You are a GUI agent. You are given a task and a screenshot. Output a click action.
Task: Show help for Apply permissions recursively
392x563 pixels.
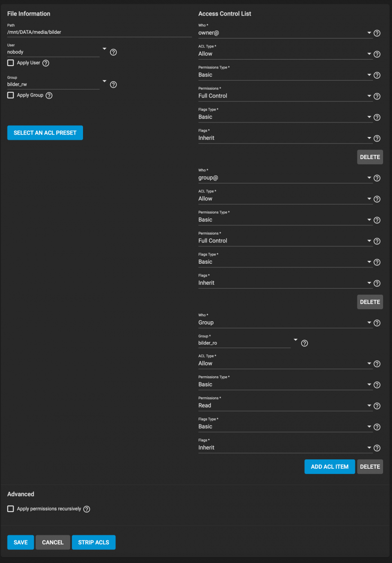click(87, 509)
